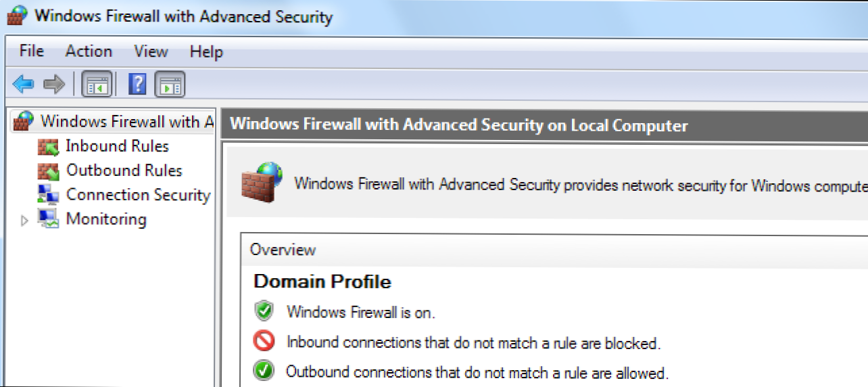Select Outbound Rules in the tree
Image resolution: width=868 pixels, height=387 pixels.
[x=124, y=170]
